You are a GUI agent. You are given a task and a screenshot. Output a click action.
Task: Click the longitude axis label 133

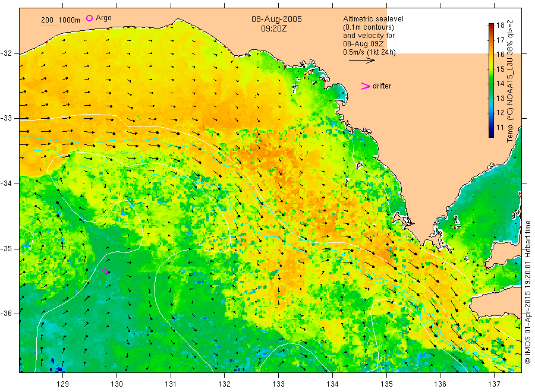278,384
